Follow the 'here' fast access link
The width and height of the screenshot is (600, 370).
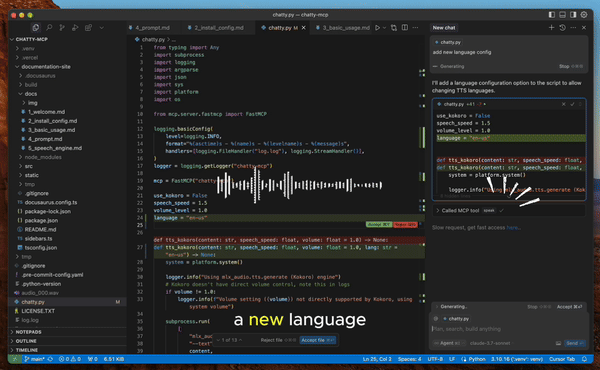[513, 228]
